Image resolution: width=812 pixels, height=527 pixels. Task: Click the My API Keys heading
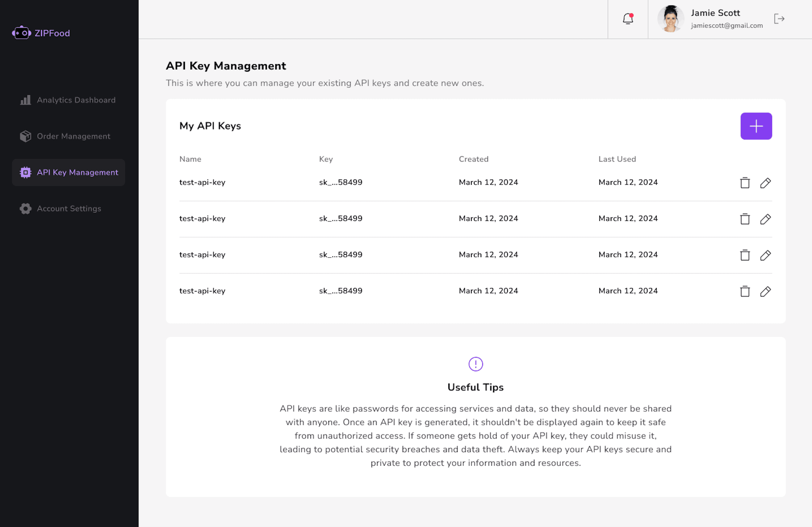tap(210, 126)
